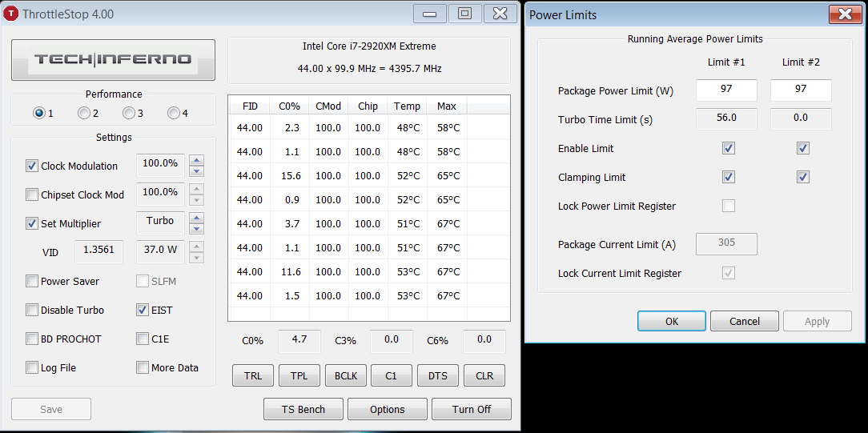The width and height of the screenshot is (868, 433).
Task: Increase Clock Modulation with up arrow
Action: coord(196,160)
